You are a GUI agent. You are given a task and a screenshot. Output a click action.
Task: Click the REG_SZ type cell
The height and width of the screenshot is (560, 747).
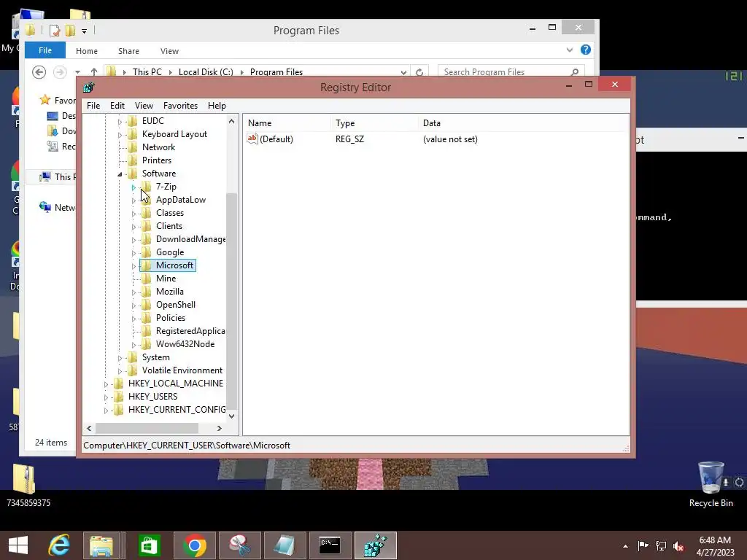coord(349,139)
